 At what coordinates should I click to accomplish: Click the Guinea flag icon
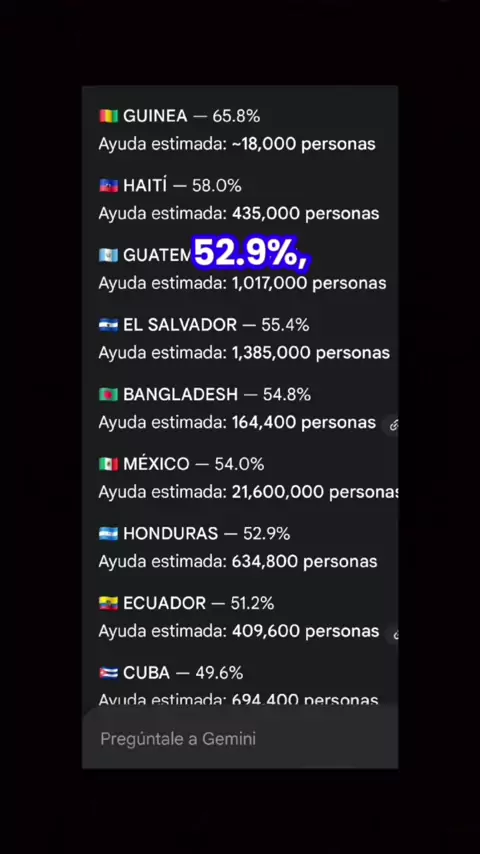pos(108,116)
